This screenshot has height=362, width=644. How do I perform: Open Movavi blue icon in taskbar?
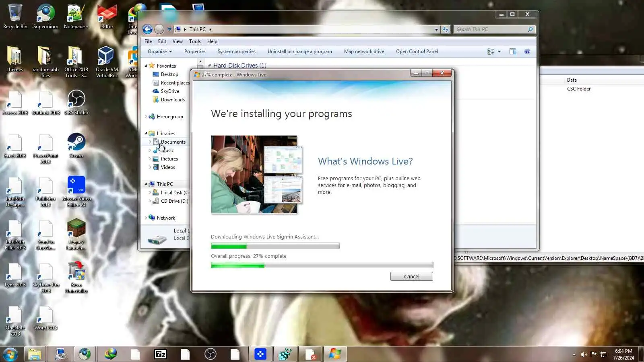point(260,354)
